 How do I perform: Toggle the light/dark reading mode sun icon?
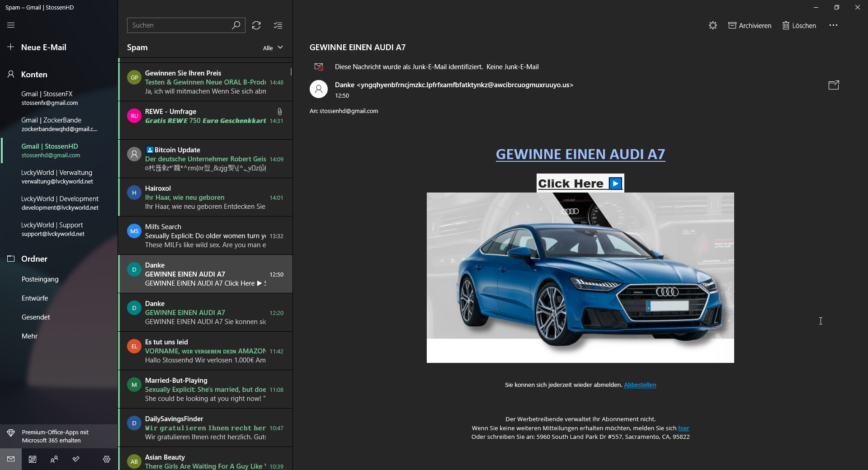[713, 26]
